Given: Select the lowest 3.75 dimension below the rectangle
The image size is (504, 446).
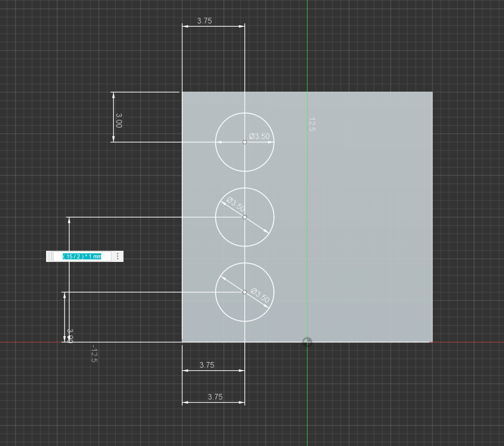Looking at the screenshot, I should [x=215, y=397].
